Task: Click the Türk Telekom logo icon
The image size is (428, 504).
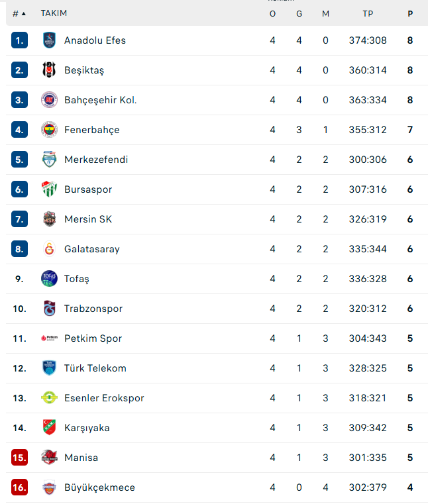Action: click(x=50, y=368)
